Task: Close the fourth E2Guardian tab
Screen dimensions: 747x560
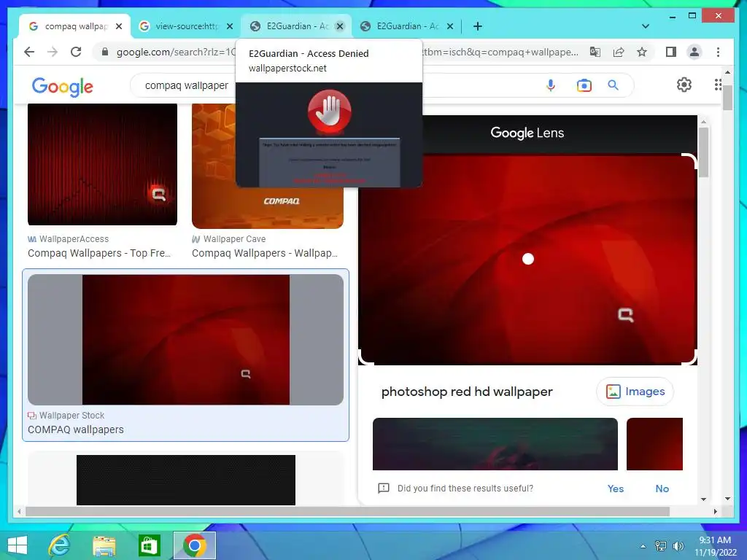Action: point(449,26)
